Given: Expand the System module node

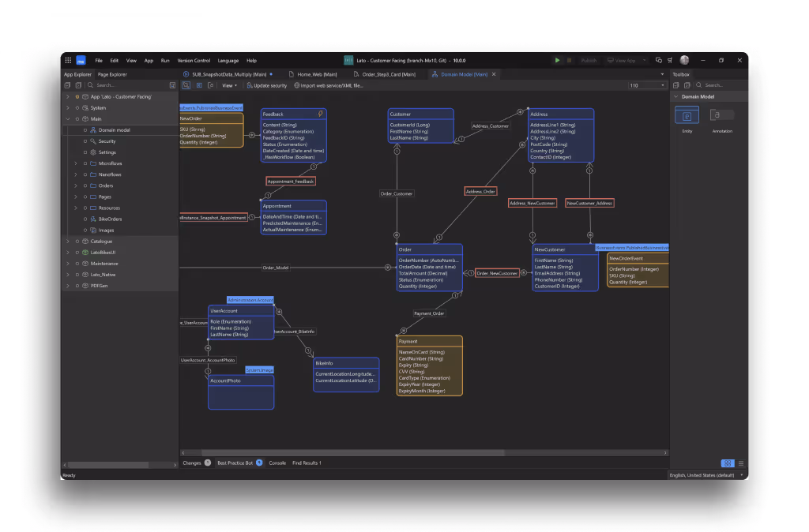Looking at the screenshot, I should click(x=68, y=107).
